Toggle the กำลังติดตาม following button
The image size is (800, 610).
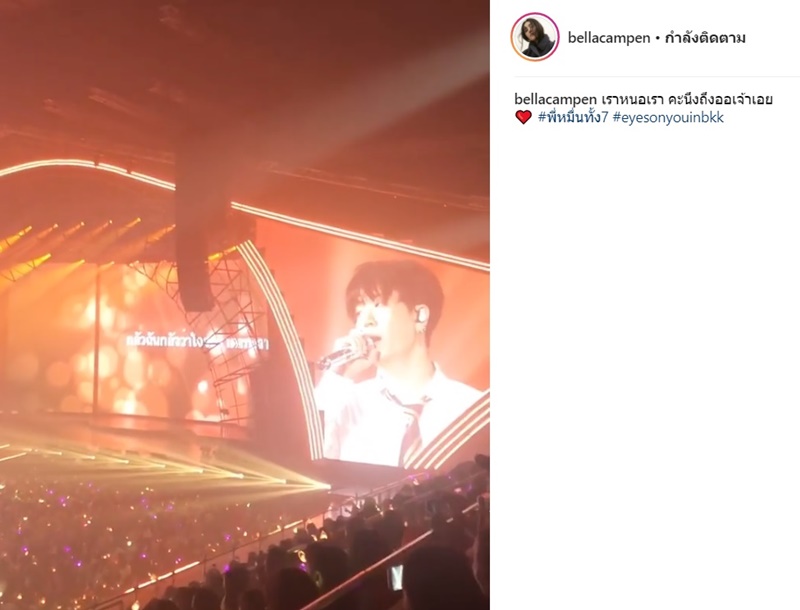point(706,38)
